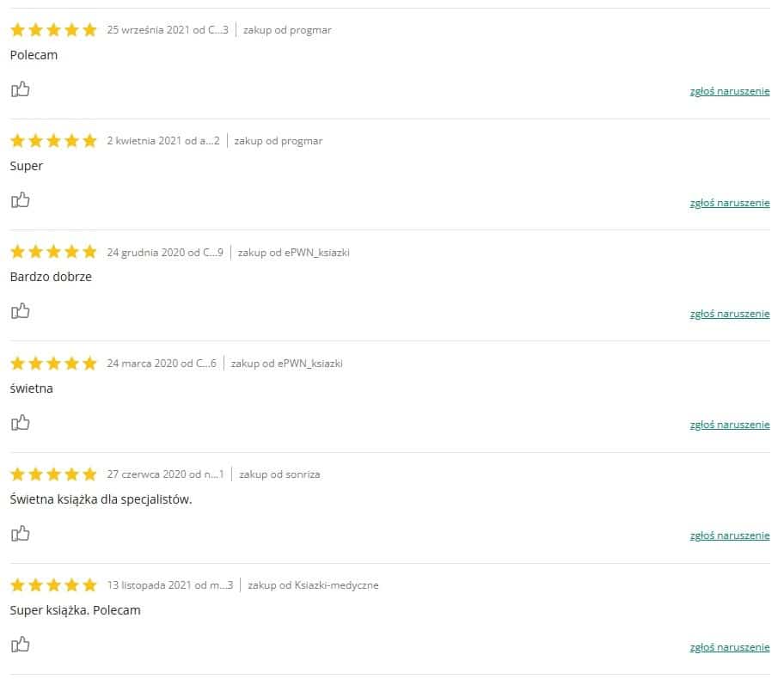The width and height of the screenshot is (784, 679).
Task: Click thumbs-up under the 'Super' review
Action: (20, 200)
